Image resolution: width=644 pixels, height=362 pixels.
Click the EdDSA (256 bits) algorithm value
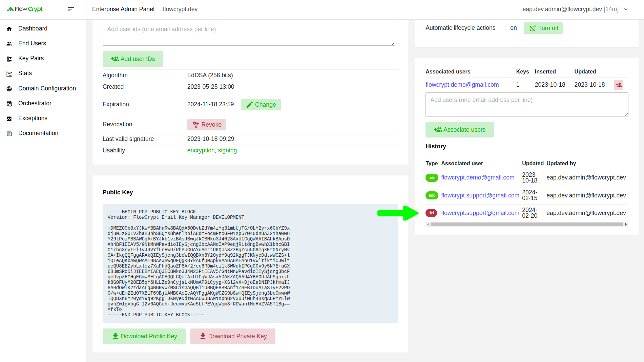[x=210, y=75]
